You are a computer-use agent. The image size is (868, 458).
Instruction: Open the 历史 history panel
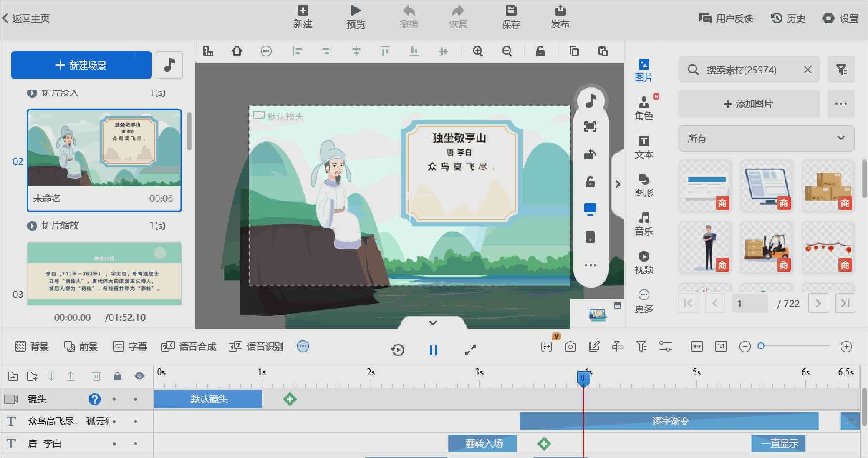coord(788,18)
